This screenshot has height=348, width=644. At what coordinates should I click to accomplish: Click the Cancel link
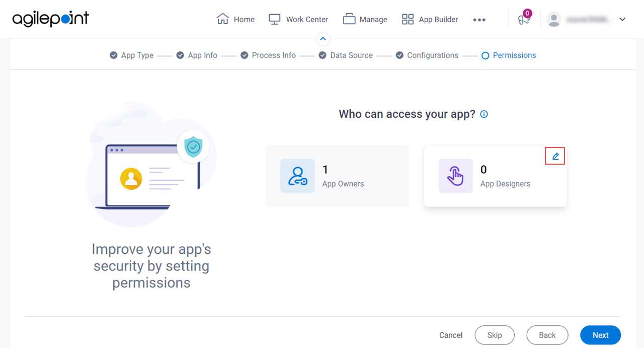[451, 335]
